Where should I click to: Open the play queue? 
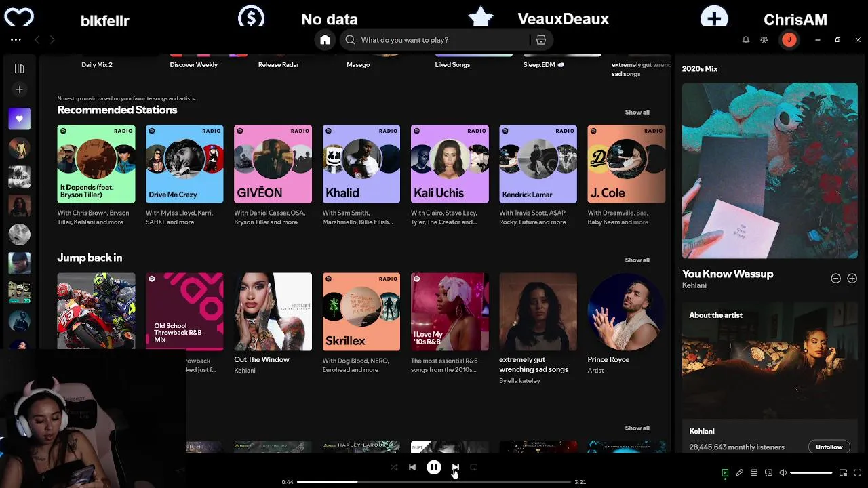click(x=754, y=473)
